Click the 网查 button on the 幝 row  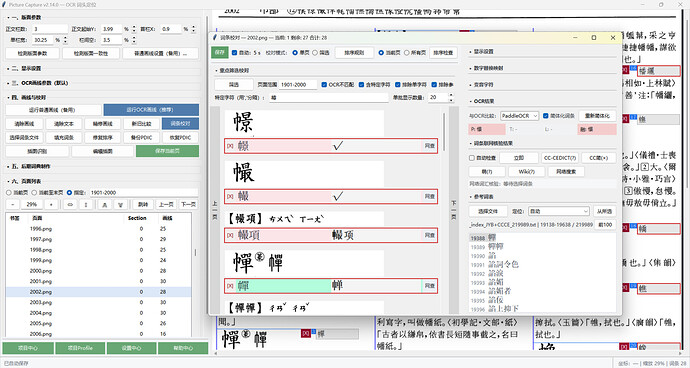coord(429,286)
